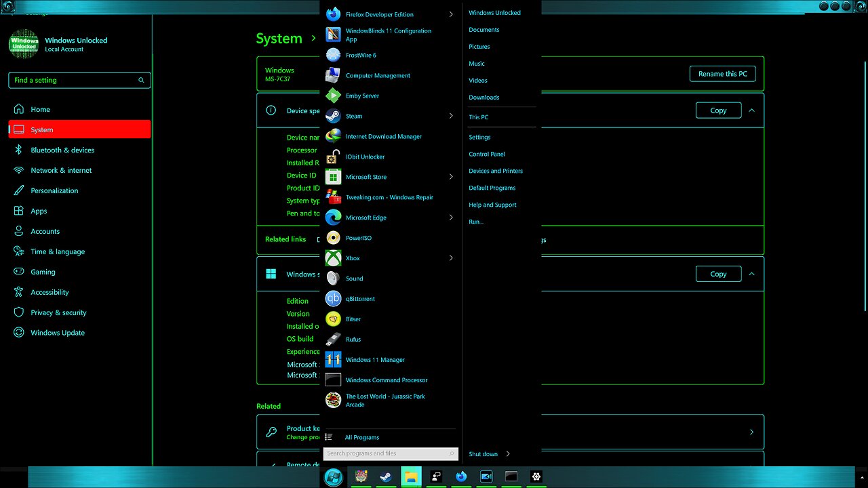Expand the Firefox Developer Edition submenu arrow
The image size is (868, 488).
point(451,14)
